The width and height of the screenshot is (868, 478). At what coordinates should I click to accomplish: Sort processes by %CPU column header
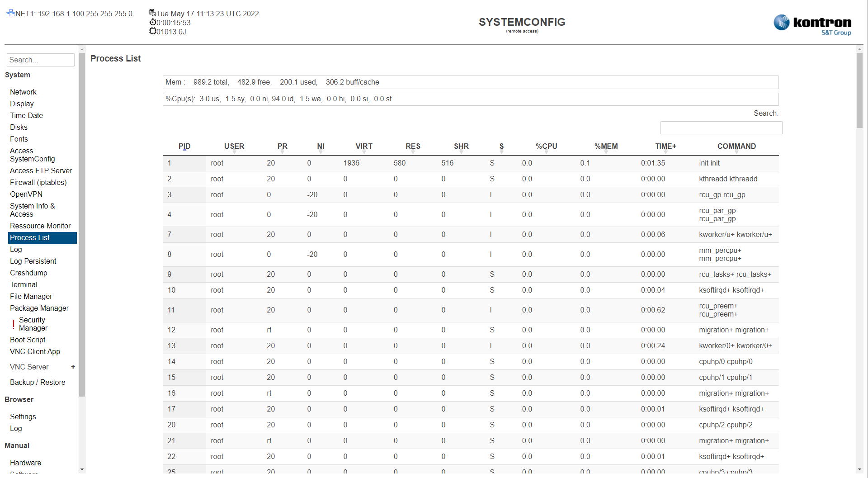click(x=546, y=146)
